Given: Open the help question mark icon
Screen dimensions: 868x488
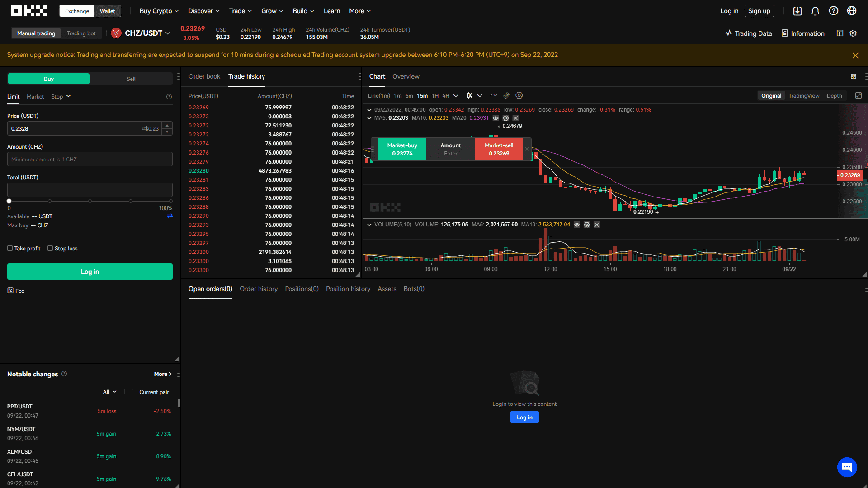Looking at the screenshot, I should (833, 11).
